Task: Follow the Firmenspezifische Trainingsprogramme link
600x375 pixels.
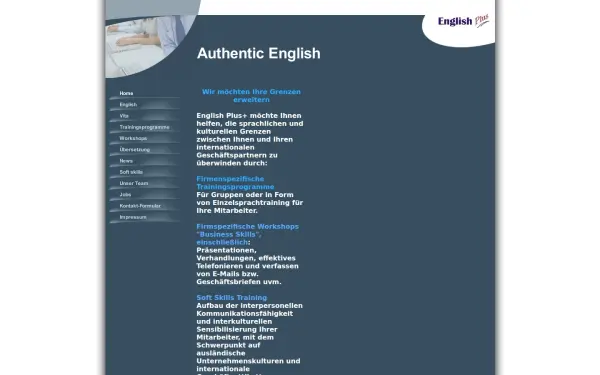Action: (x=235, y=183)
